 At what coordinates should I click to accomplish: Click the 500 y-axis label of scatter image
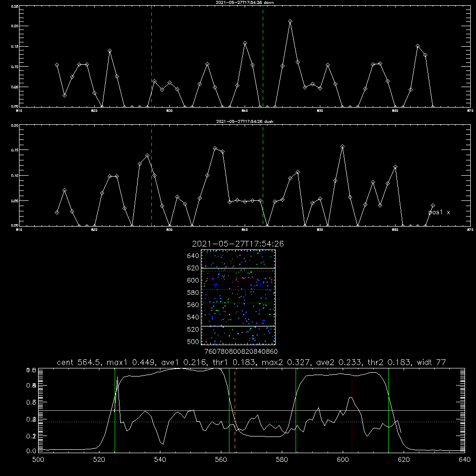193,341
